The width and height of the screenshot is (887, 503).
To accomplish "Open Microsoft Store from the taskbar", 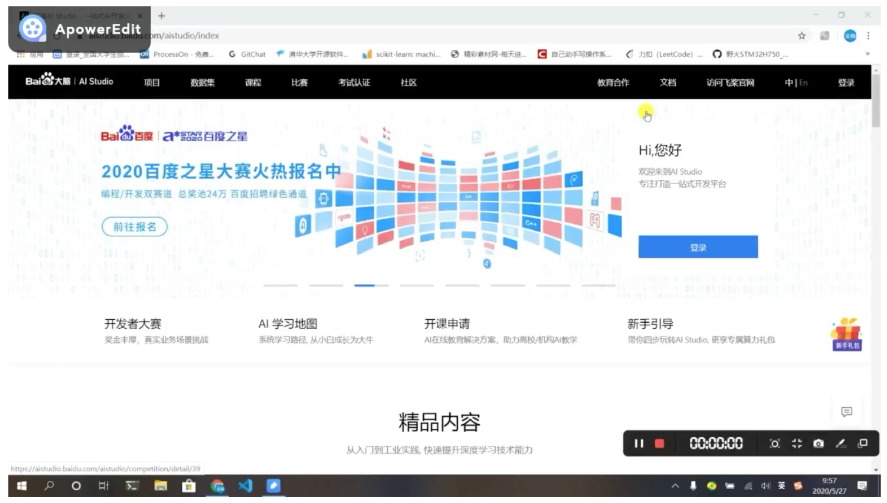I will [x=189, y=486].
